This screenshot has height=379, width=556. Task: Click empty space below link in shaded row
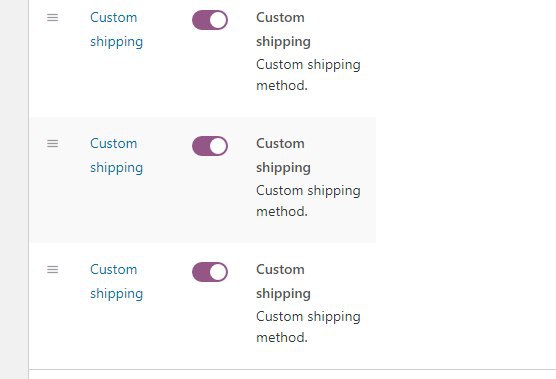point(116,209)
